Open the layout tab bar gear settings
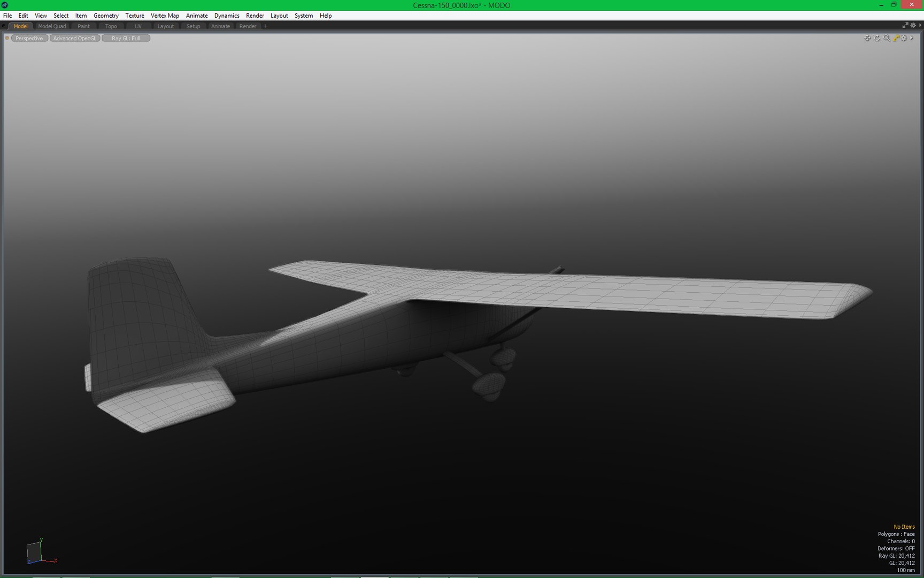 pyautogui.click(x=913, y=26)
